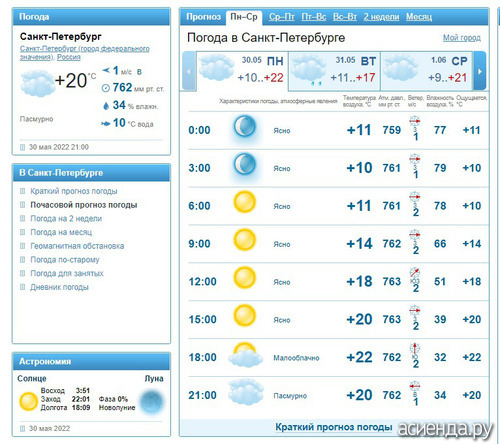
Task: Switch to the Ср–Пт forecast tab
Action: (282, 17)
